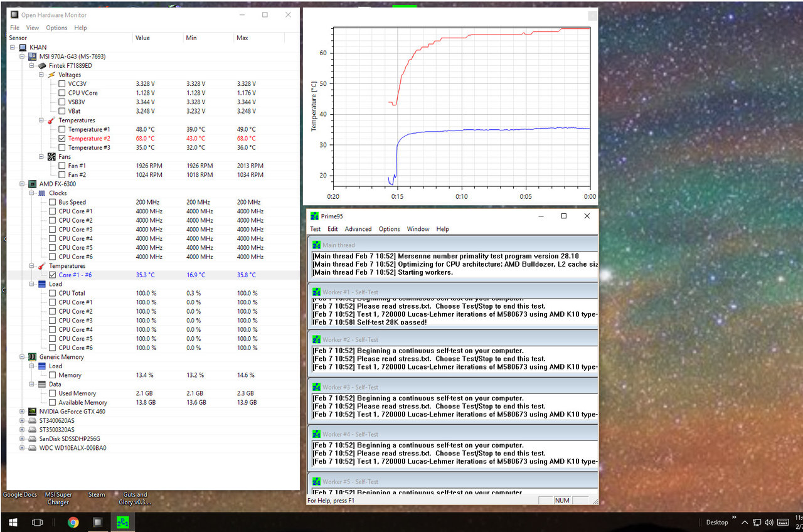Screen dimensions: 803x532
Task: Open the Prime95 icon in the taskbar
Action: [122, 522]
